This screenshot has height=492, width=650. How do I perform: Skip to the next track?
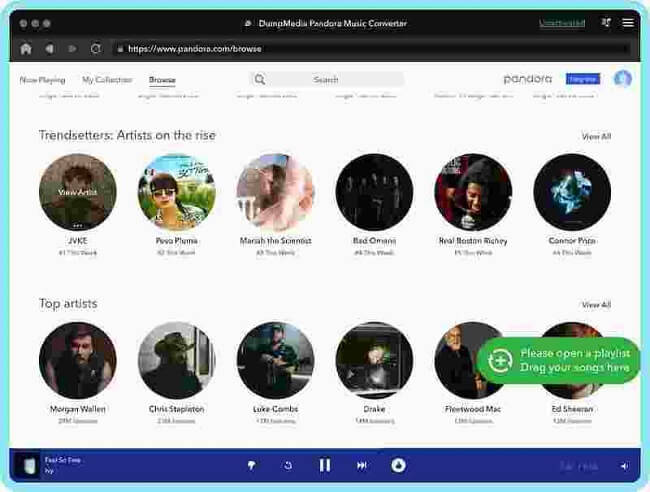point(362,465)
